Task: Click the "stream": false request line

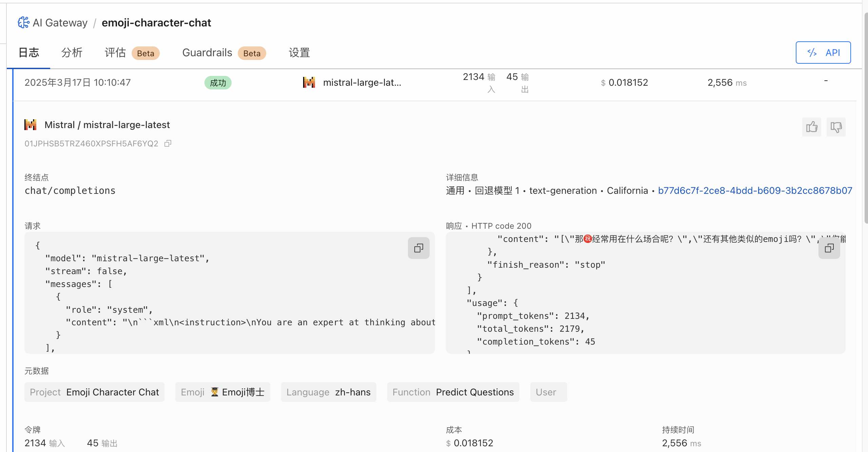Action: (86, 271)
